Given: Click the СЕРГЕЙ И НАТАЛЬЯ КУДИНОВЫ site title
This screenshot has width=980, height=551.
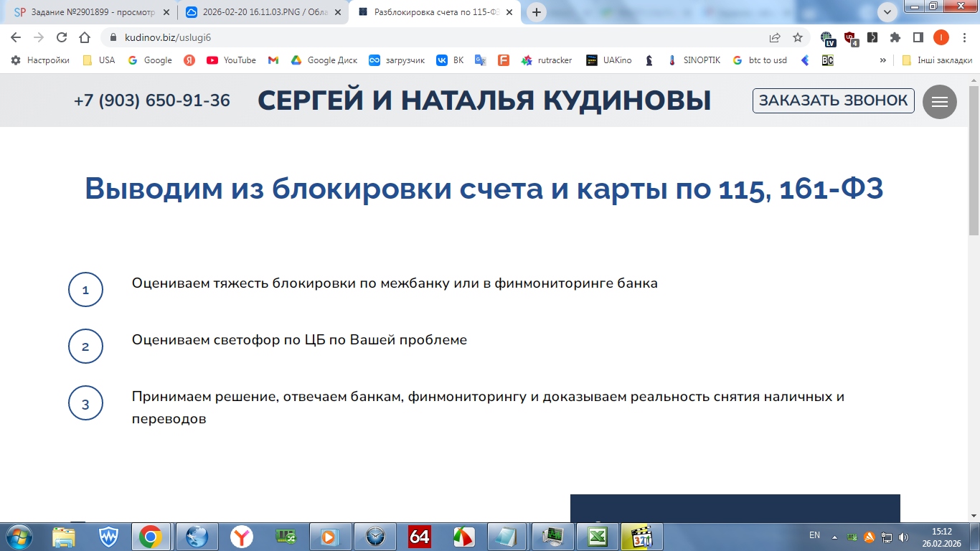Looking at the screenshot, I should (x=484, y=101).
